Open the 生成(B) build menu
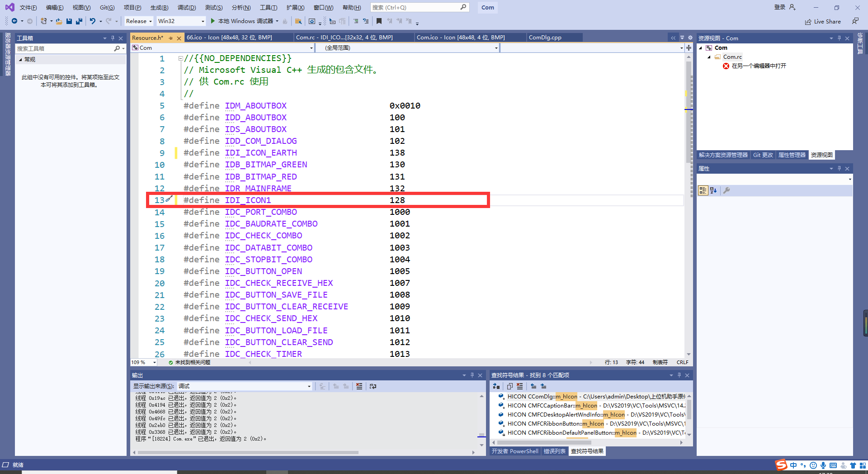 (159, 7)
